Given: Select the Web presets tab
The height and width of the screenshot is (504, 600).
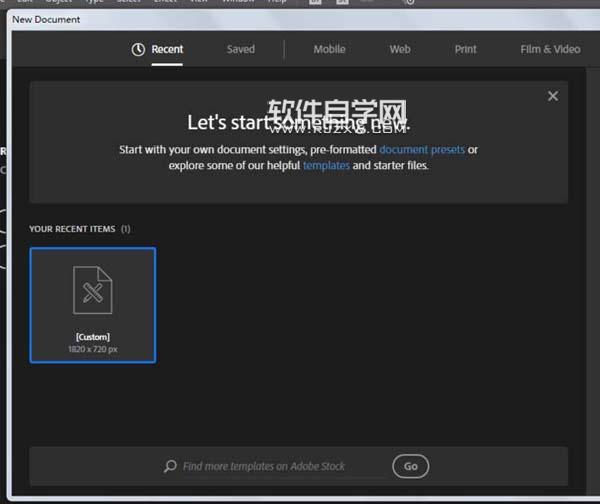Looking at the screenshot, I should click(400, 49).
